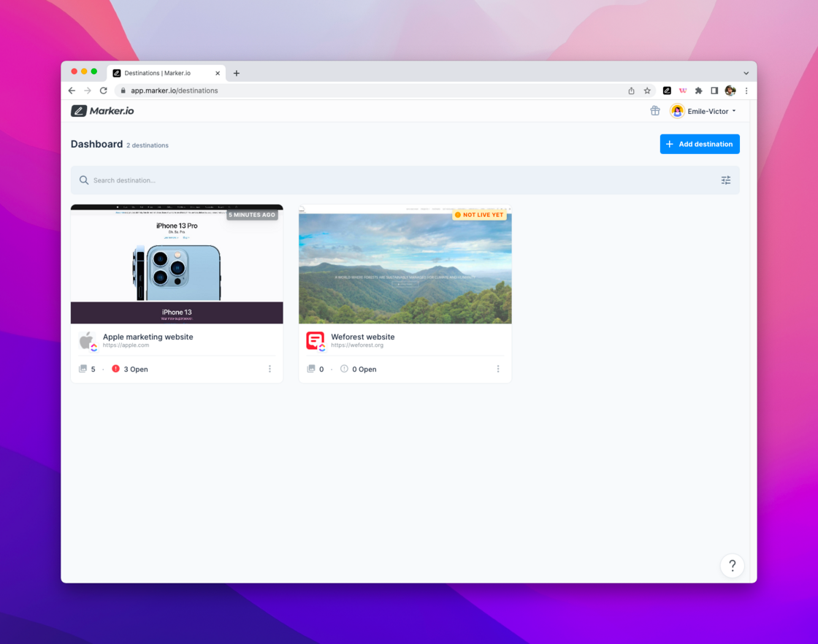The height and width of the screenshot is (644, 818).
Task: Close the Destinations | Marker.io tab
Action: 218,74
